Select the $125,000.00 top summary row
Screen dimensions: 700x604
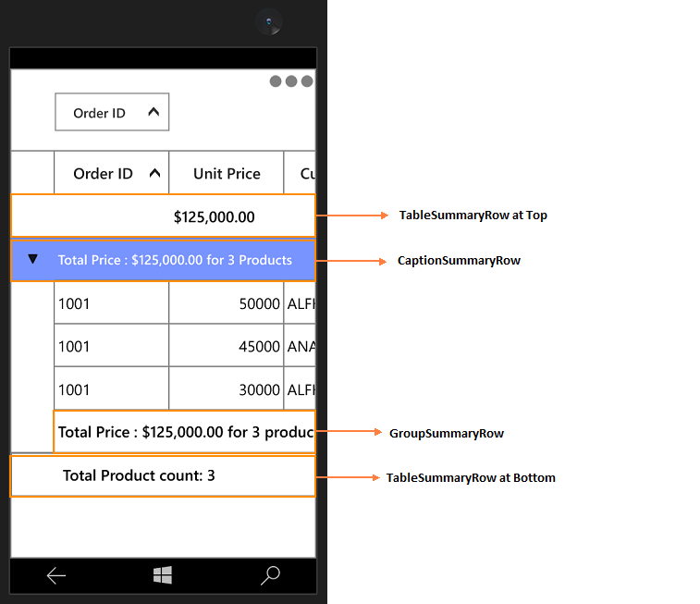click(163, 216)
